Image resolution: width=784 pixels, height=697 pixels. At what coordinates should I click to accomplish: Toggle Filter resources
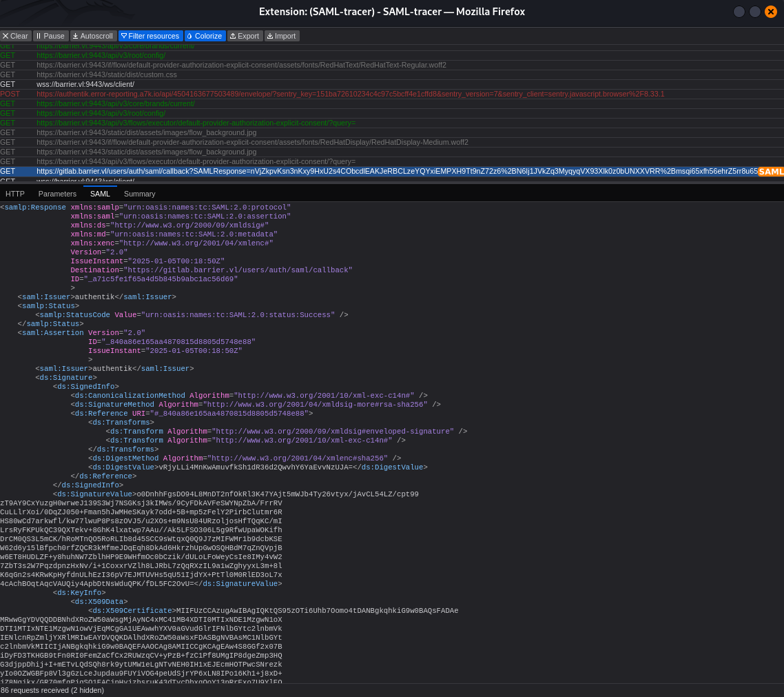150,36
